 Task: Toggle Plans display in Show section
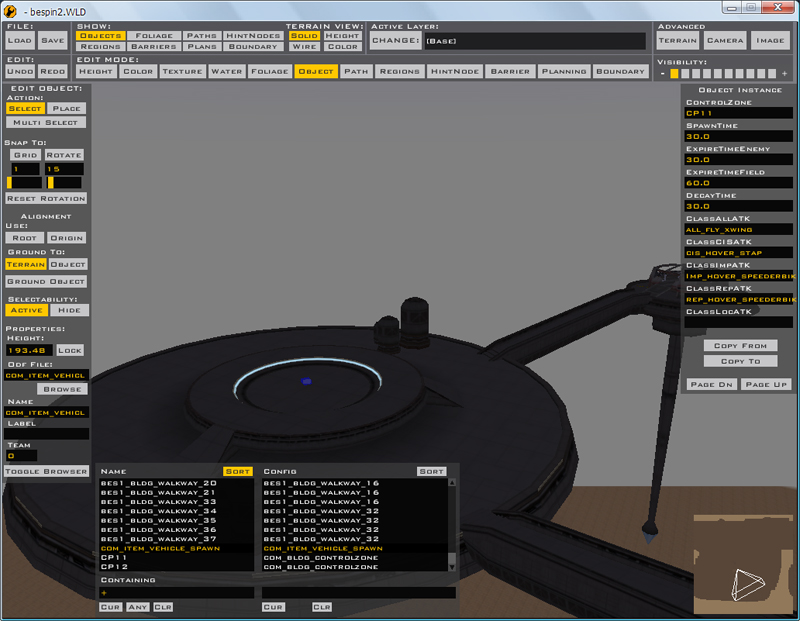coord(202,46)
